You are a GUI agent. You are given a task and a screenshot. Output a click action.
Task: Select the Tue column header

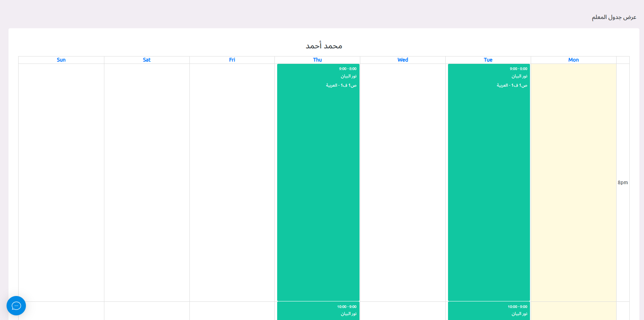click(x=488, y=60)
